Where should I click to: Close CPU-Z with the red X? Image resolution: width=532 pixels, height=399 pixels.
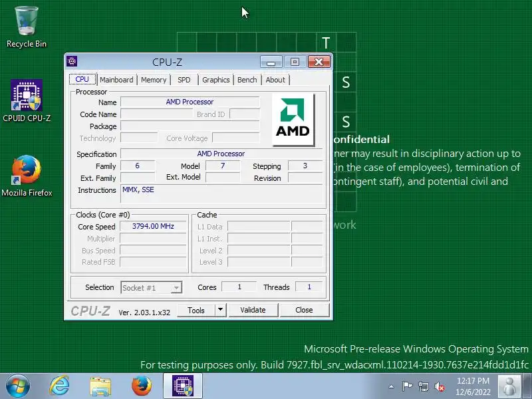[319, 62]
